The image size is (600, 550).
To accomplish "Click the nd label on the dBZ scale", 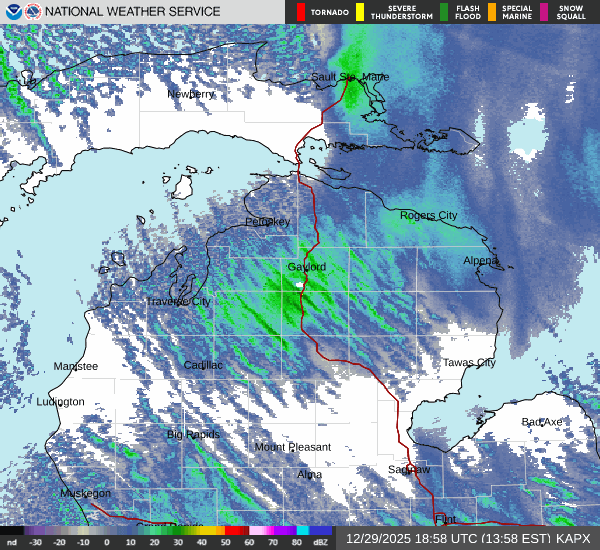I will click(11, 543).
